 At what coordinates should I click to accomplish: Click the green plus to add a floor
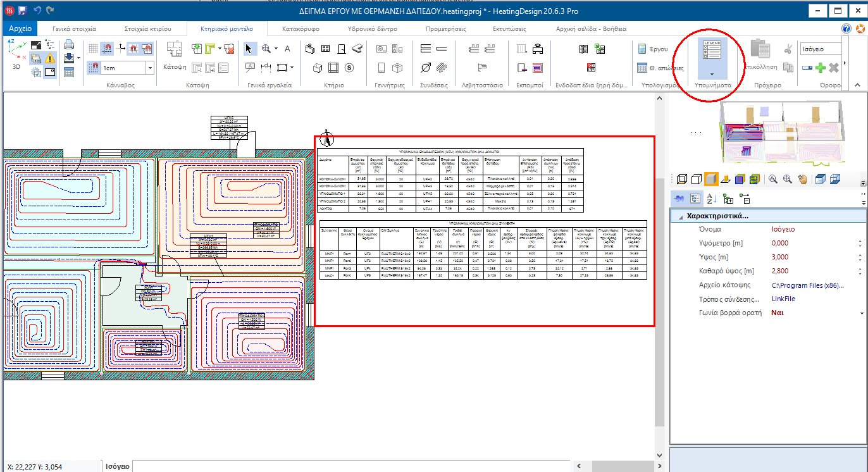[x=821, y=67]
